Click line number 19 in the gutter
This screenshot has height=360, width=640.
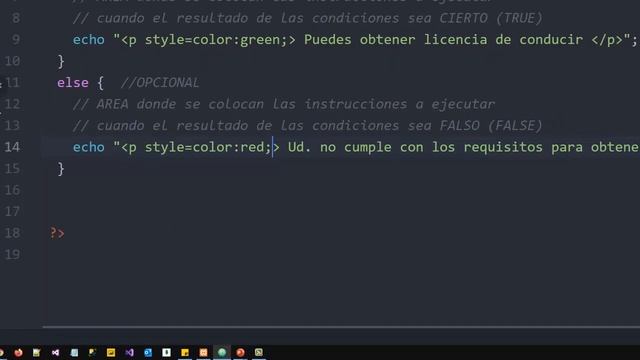coord(12,254)
